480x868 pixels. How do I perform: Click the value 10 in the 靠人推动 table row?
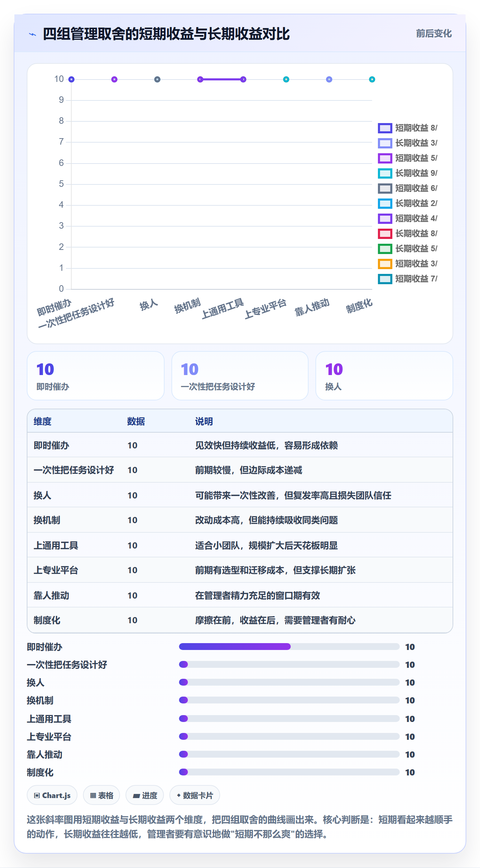point(132,595)
